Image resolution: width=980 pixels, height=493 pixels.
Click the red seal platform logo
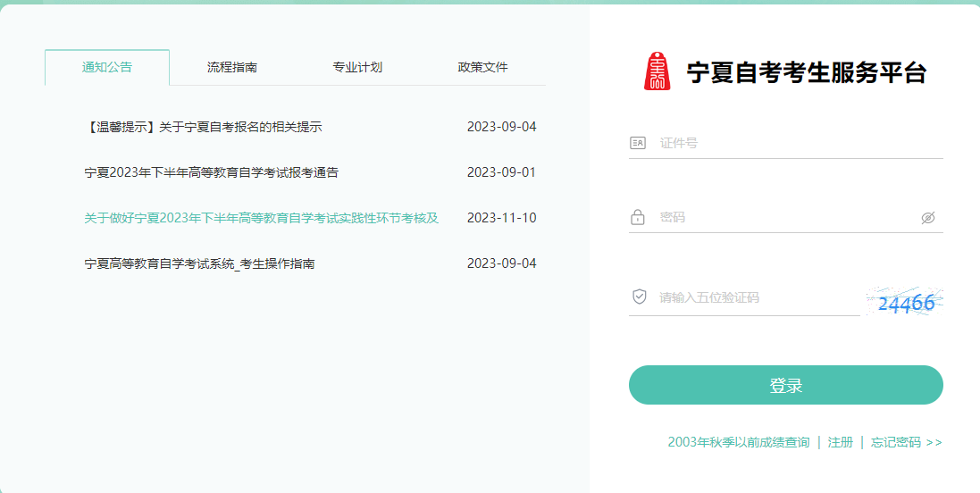click(657, 71)
